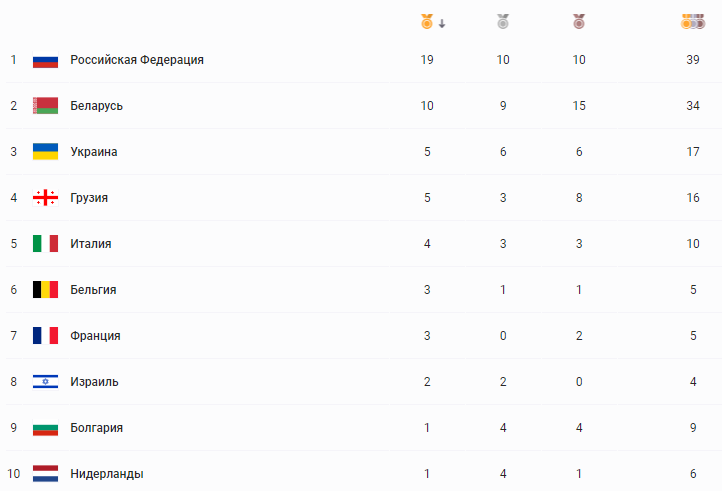The image size is (722, 491).
Task: Select the Ukraine flag icon
Action: [x=45, y=152]
